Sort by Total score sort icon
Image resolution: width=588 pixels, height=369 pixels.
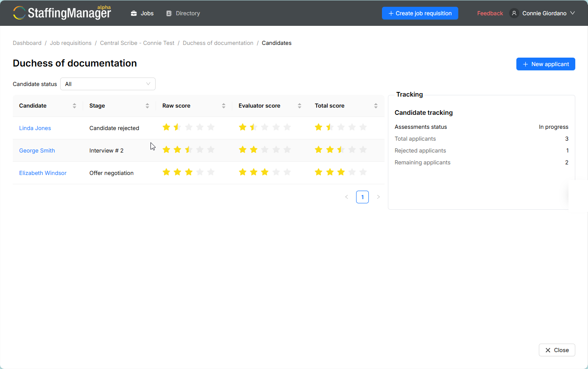pos(376,106)
